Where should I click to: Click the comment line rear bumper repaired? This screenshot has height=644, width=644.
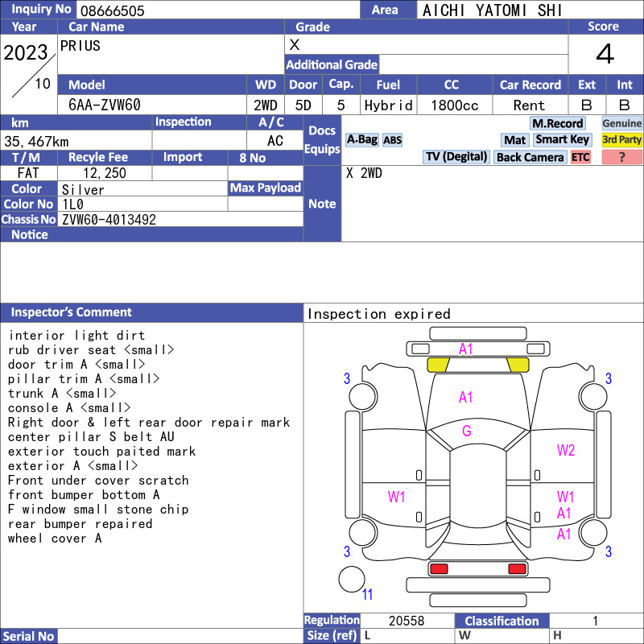pyautogui.click(x=80, y=524)
